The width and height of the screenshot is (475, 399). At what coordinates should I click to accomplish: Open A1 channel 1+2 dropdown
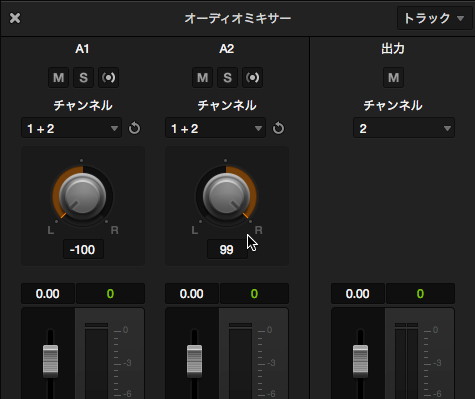tap(71, 128)
